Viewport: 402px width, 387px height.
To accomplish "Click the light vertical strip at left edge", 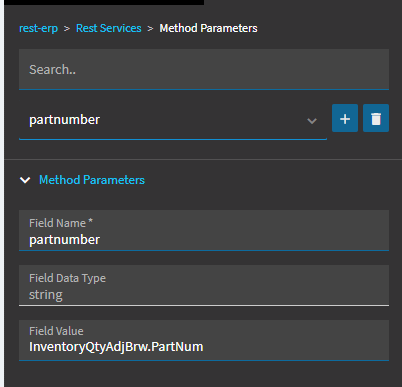I will click(2, 193).
